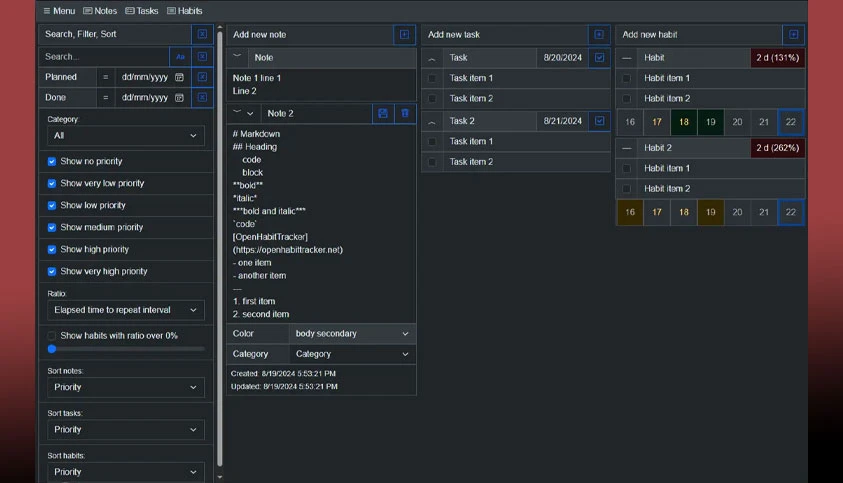The image size is (843, 483).
Task: Click the Add new note bar
Action: pyautogui.click(x=310, y=34)
